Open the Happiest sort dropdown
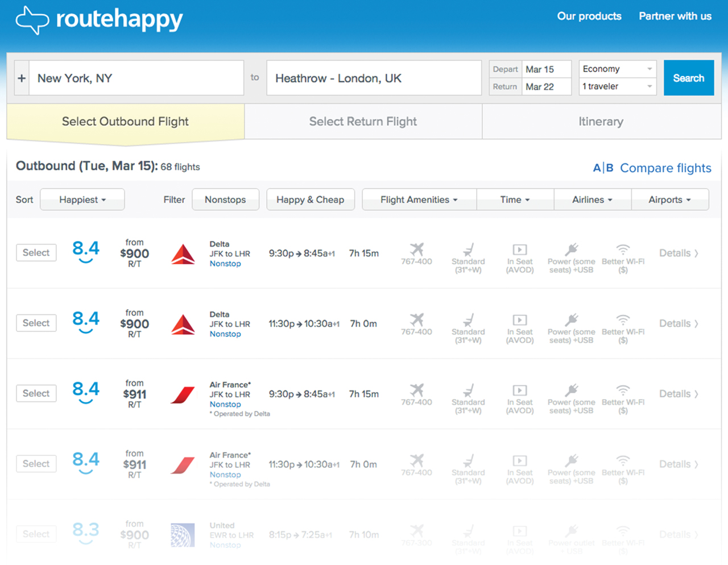The width and height of the screenshot is (728, 565). pos(82,200)
